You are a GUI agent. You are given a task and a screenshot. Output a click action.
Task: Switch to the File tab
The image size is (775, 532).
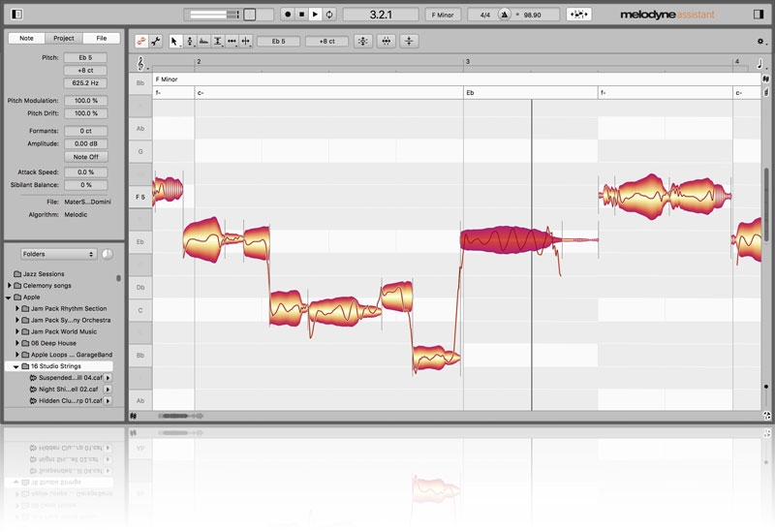tap(101, 38)
